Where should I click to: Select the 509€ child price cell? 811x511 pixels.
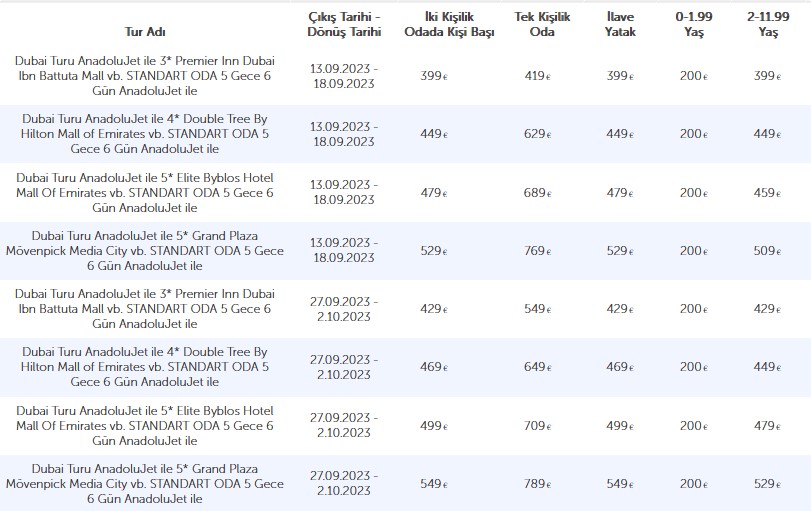click(766, 251)
